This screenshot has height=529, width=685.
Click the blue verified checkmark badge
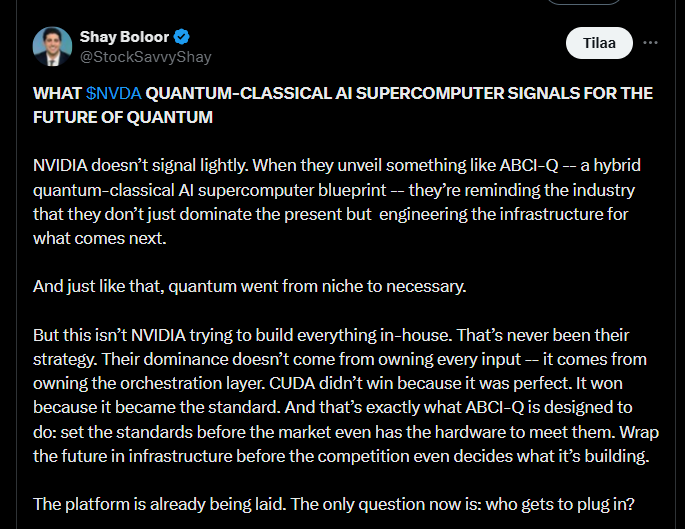[x=182, y=37]
